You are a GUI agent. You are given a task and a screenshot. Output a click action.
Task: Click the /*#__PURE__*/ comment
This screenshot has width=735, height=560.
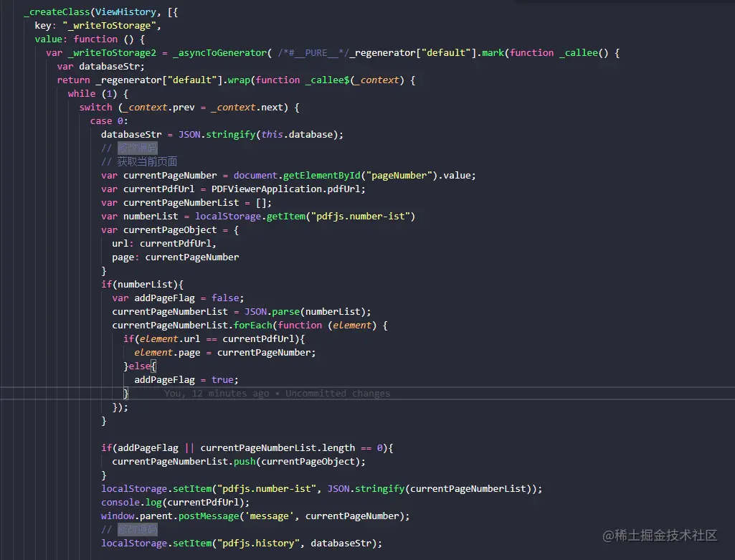tap(313, 52)
